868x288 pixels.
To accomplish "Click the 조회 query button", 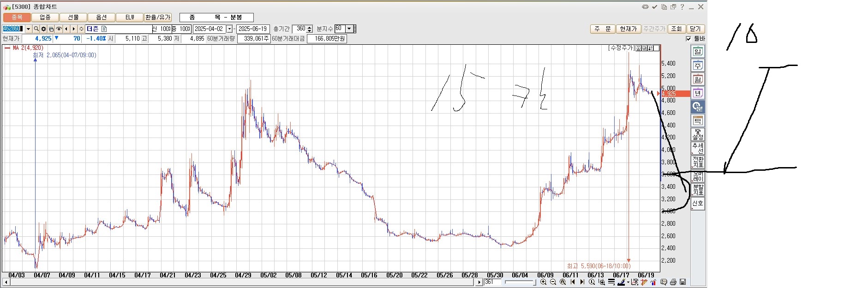I will pos(676,29).
